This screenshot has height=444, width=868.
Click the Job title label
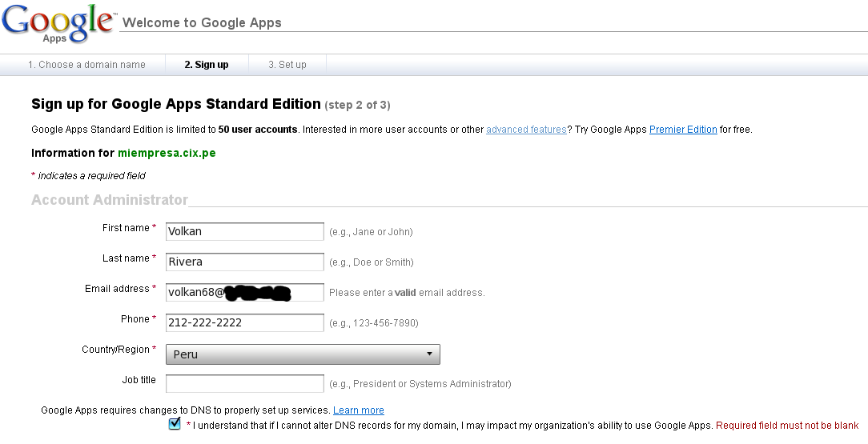point(139,380)
